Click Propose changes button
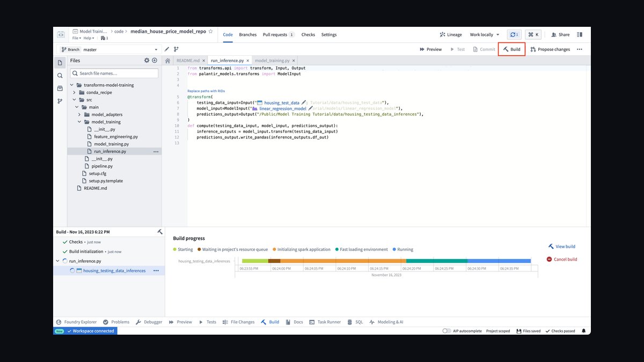 [x=550, y=49]
